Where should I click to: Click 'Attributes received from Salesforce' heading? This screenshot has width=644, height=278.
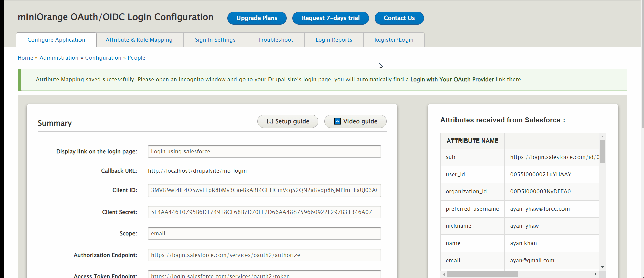[502, 120]
